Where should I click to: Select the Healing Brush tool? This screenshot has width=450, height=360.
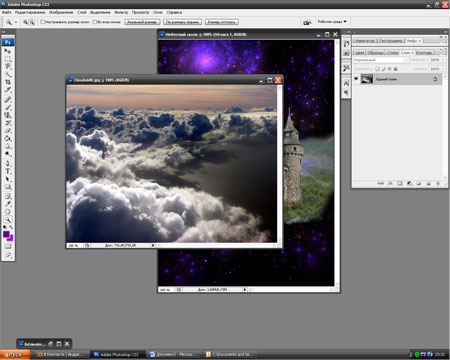[8, 100]
